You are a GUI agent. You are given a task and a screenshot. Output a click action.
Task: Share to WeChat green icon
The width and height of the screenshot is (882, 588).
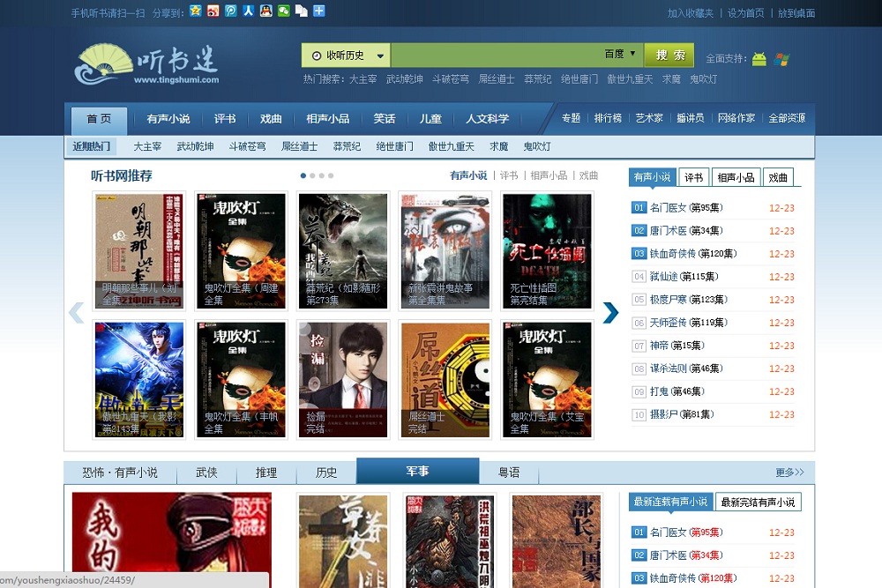pos(283,11)
